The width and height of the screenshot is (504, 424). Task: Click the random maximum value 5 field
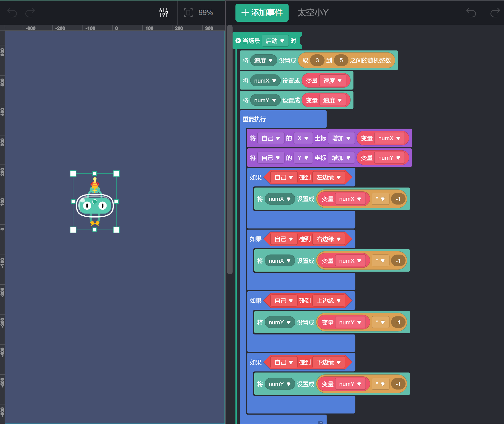(341, 60)
